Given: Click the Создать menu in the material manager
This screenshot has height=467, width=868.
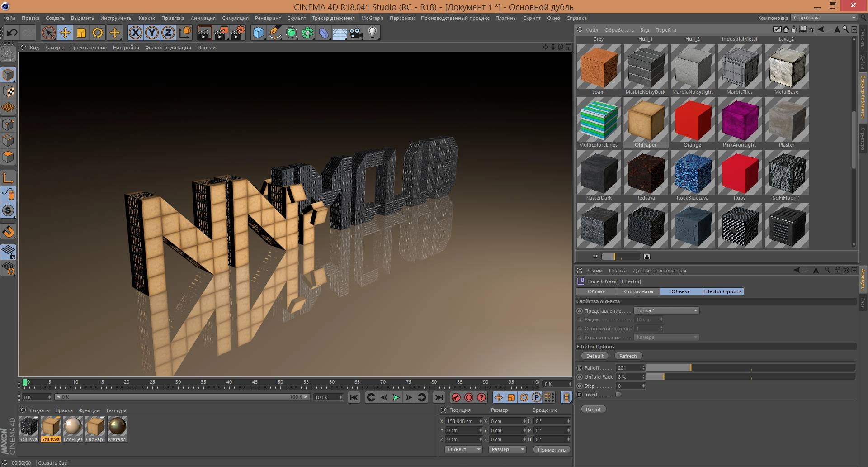Looking at the screenshot, I should [39, 410].
